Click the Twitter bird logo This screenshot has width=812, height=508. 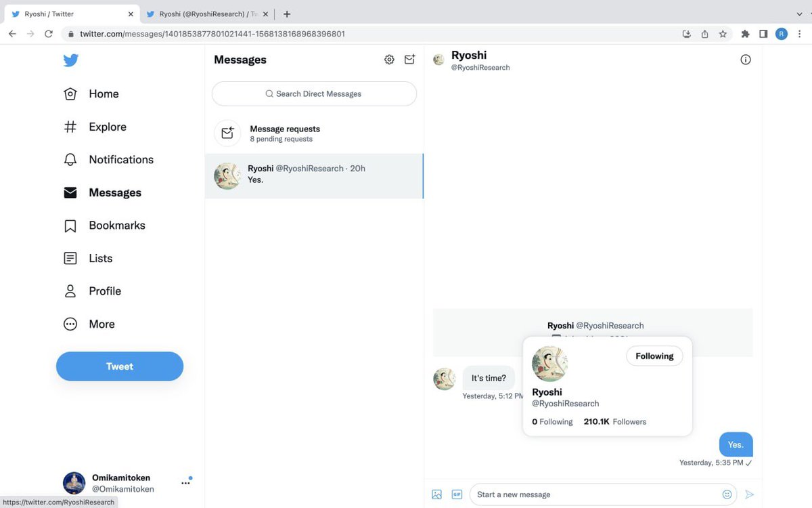coord(70,60)
